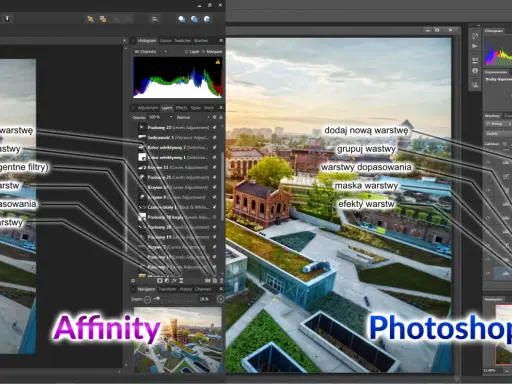
Task: Click Add Pixel Layer icon in Affinity
Action: pos(215,281)
